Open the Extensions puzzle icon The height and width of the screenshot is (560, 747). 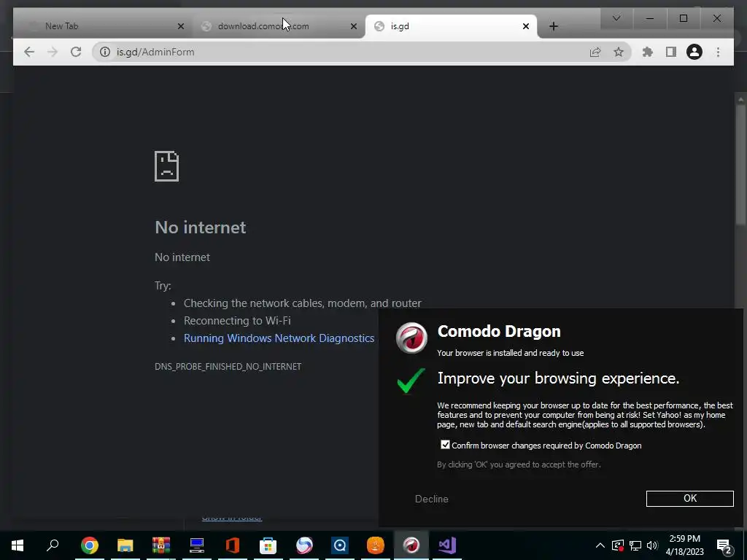tap(648, 52)
